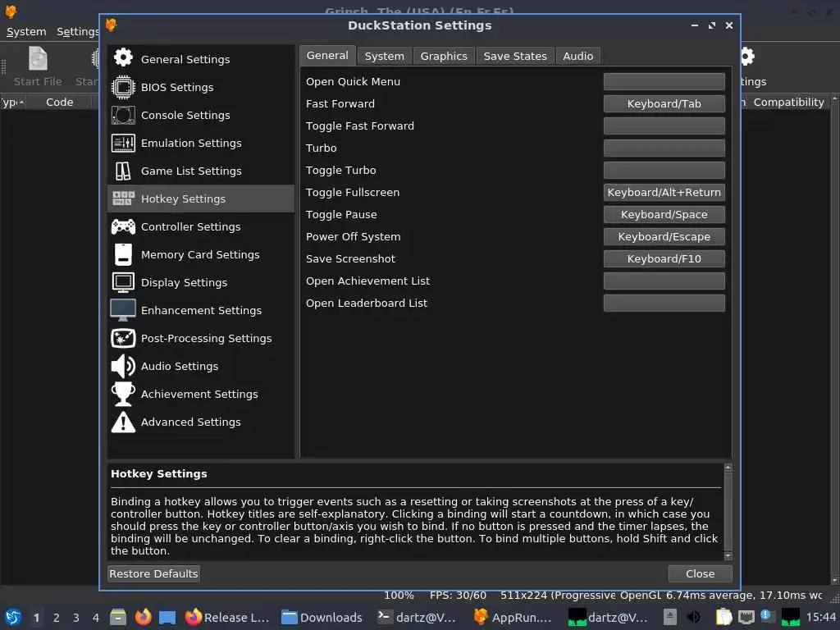
Task: Open the Game List Settings books icon
Action: (x=123, y=171)
